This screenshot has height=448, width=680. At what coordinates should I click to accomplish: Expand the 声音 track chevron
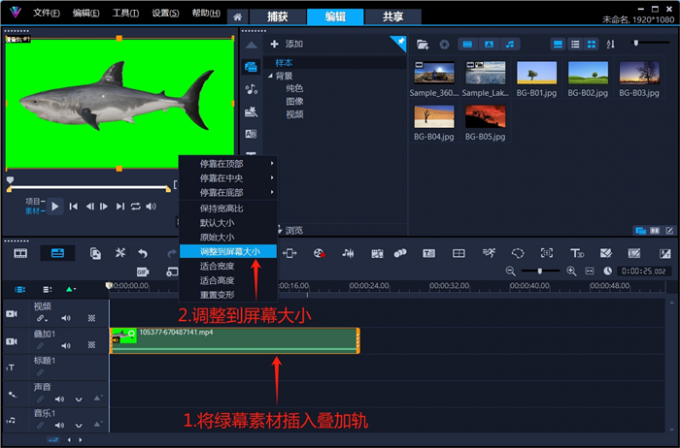coord(78,399)
